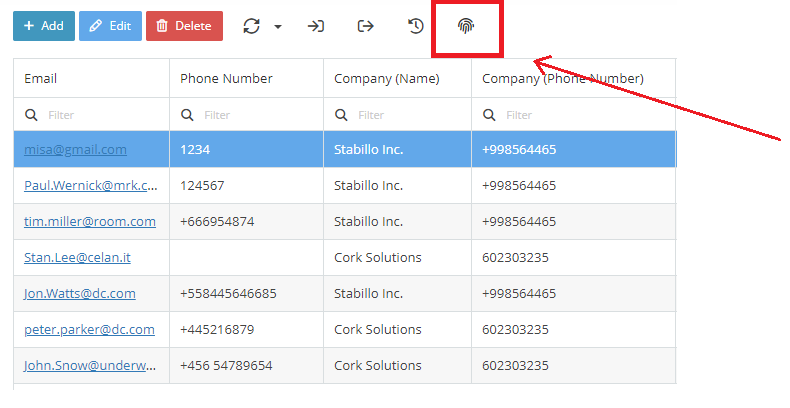Click the red Delete button
This screenshot has width=790, height=408.
click(184, 26)
